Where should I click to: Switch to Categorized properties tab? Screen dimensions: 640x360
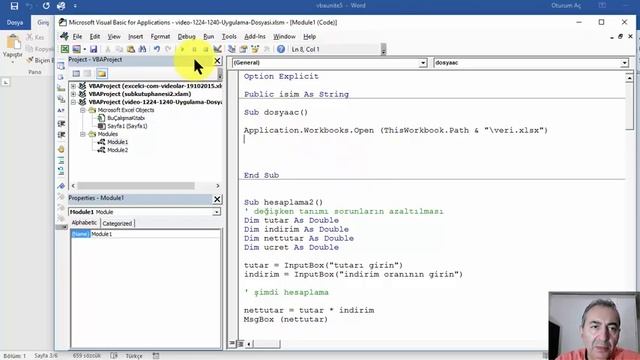pyautogui.click(x=117, y=223)
